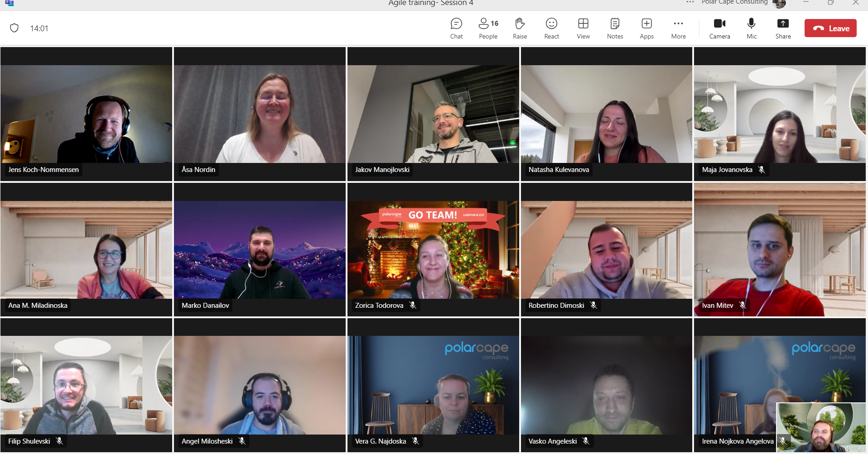This screenshot has height=454, width=868.
Task: Open the Chat panel
Action: click(456, 29)
